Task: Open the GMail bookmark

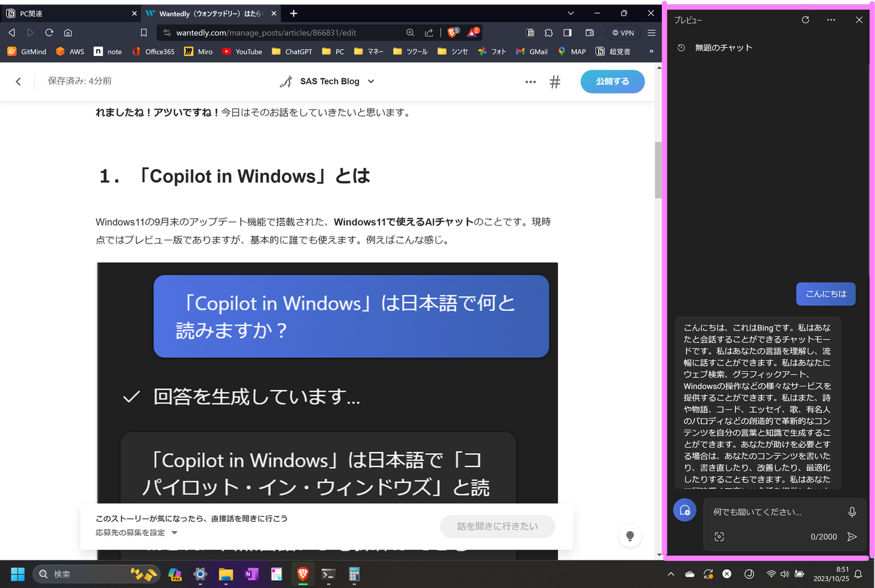Action: pyautogui.click(x=532, y=52)
